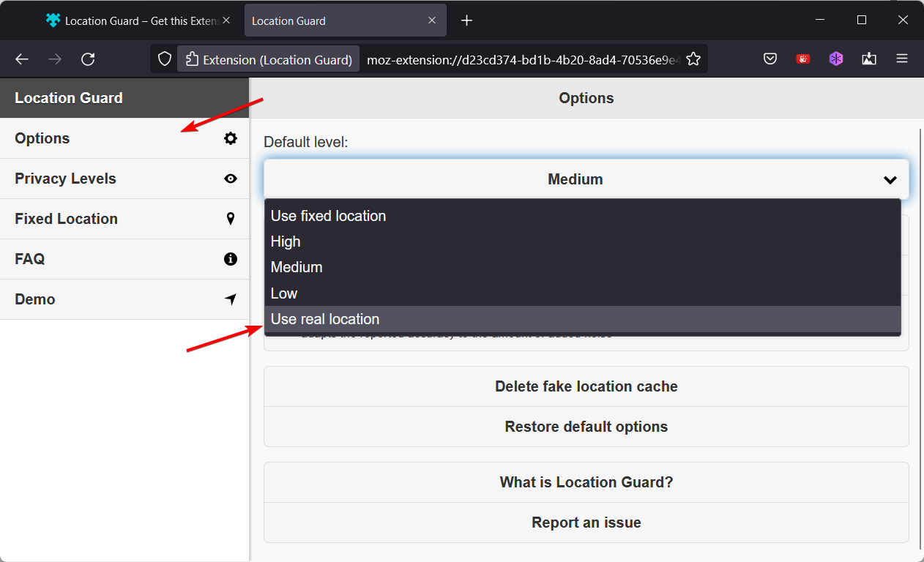Click the eye icon next to Privacy Levels
The width and height of the screenshot is (924, 562).
pyautogui.click(x=231, y=179)
